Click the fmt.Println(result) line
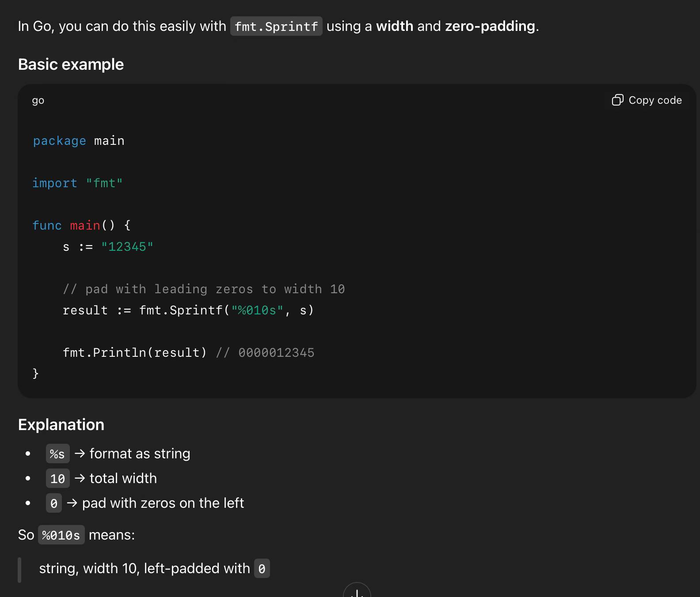Viewport: 700px width, 597px height. (188, 353)
